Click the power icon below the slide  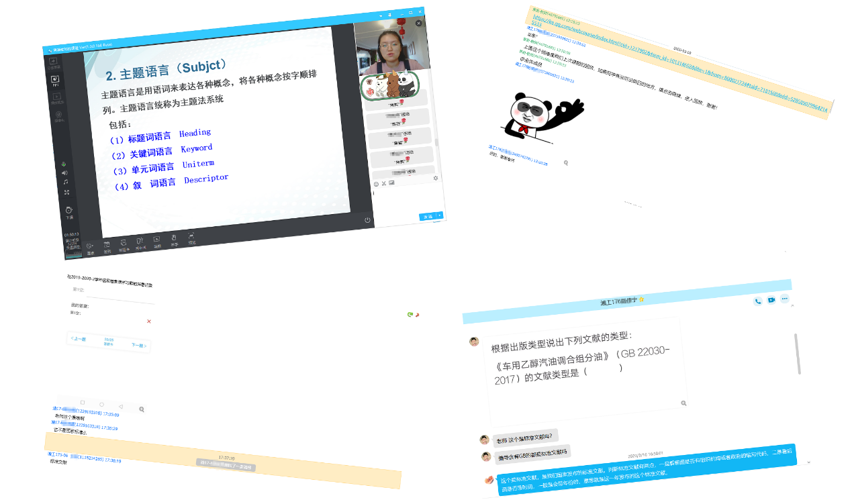(367, 219)
